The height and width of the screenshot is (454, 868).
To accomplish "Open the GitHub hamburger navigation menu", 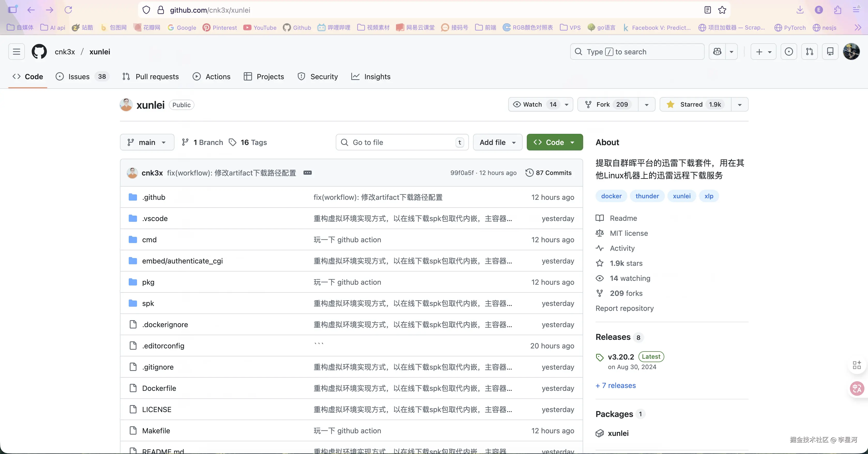I will [17, 52].
